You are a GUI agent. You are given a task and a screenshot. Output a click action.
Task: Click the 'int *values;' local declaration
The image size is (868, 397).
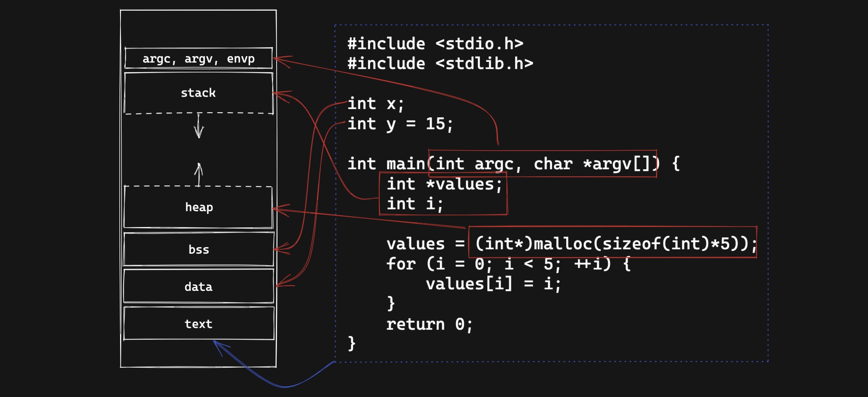pyautogui.click(x=444, y=184)
